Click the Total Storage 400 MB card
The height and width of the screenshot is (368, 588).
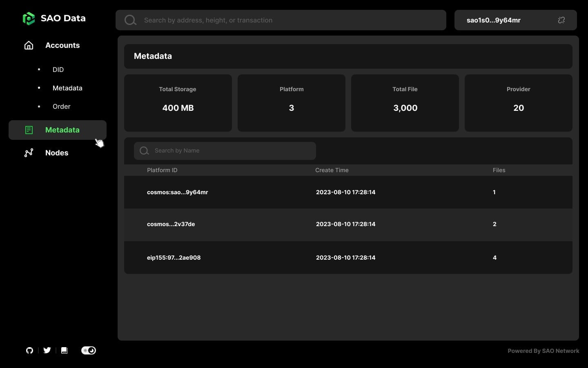pyautogui.click(x=178, y=103)
